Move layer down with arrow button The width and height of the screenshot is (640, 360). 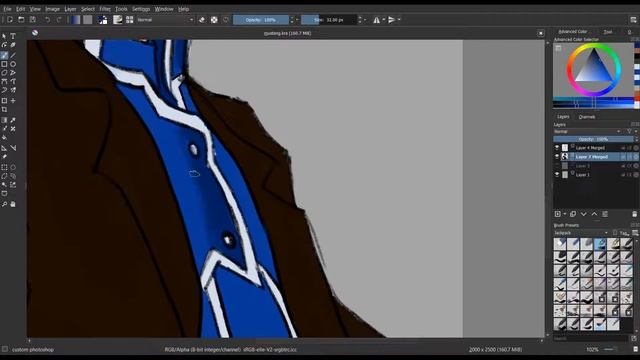[x=584, y=214]
